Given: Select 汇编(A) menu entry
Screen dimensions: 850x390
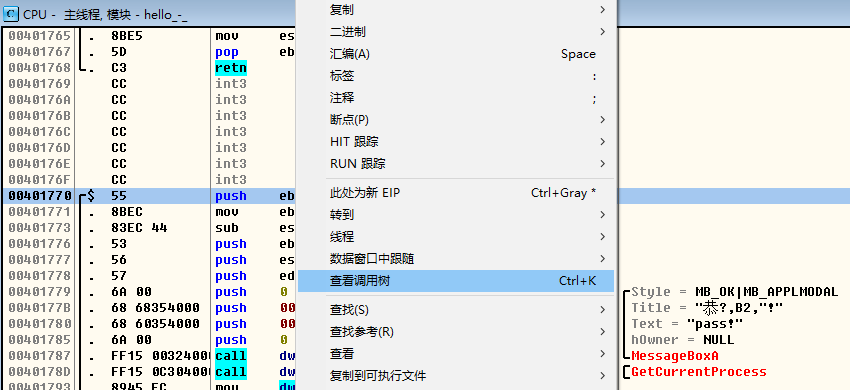Looking at the screenshot, I should (456, 54).
